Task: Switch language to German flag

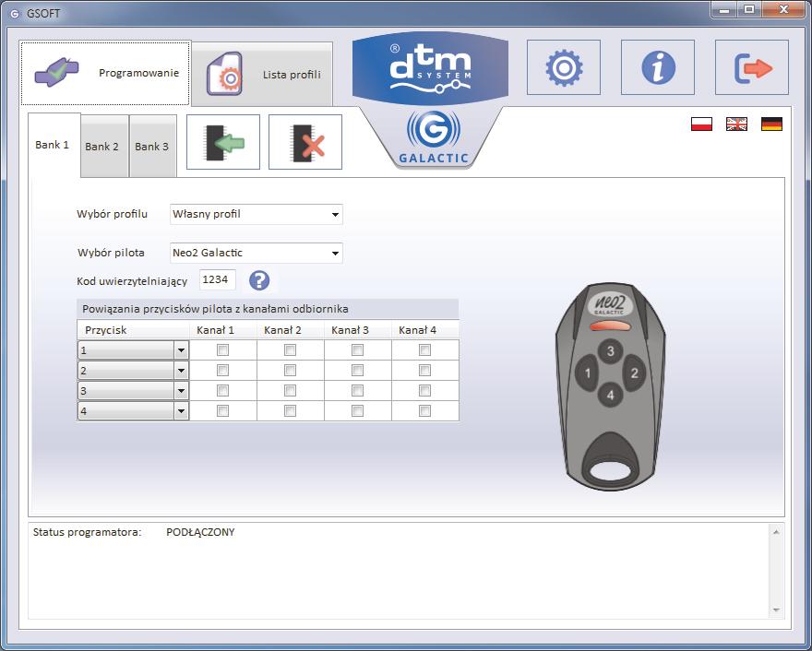Action: (x=771, y=124)
